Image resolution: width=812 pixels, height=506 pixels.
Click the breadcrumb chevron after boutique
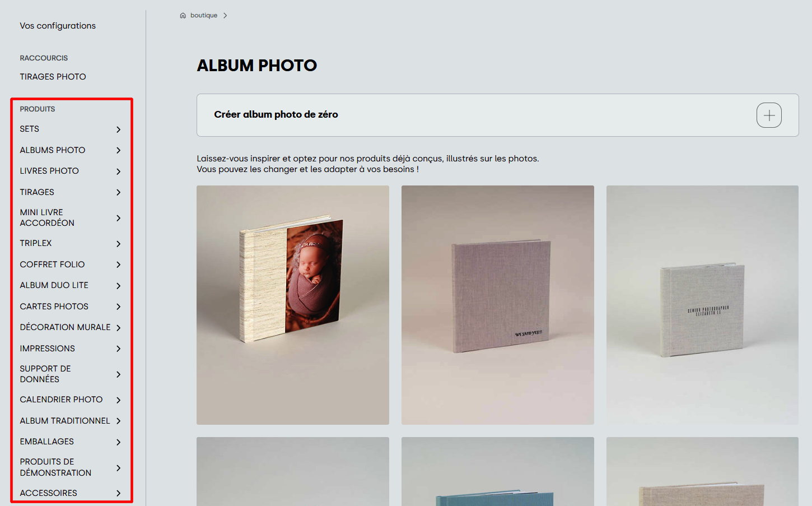point(225,16)
